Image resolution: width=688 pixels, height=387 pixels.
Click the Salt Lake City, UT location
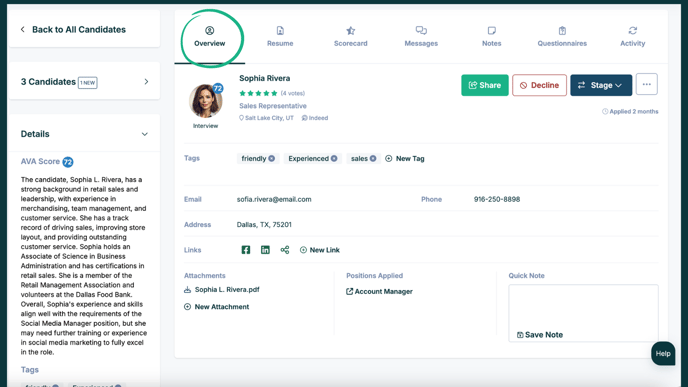coord(266,118)
